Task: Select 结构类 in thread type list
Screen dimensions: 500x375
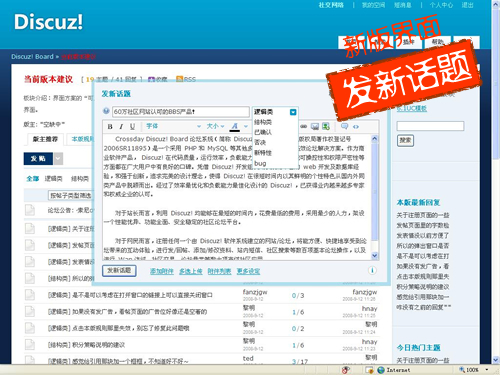Action: click(x=263, y=122)
